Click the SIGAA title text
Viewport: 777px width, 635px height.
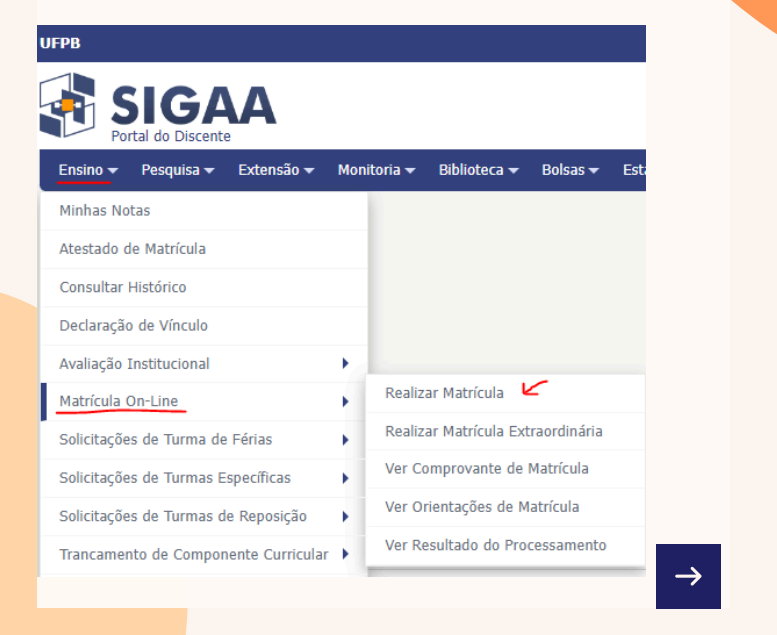point(194,105)
